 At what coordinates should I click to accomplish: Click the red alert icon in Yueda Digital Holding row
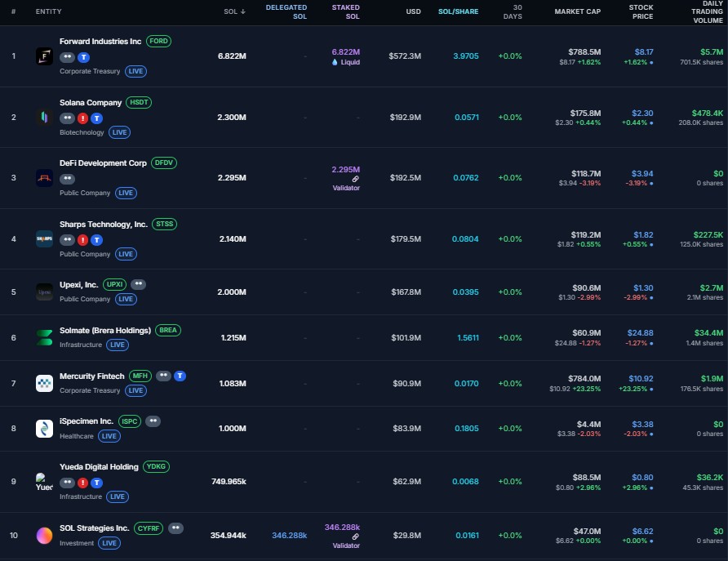[82, 483]
